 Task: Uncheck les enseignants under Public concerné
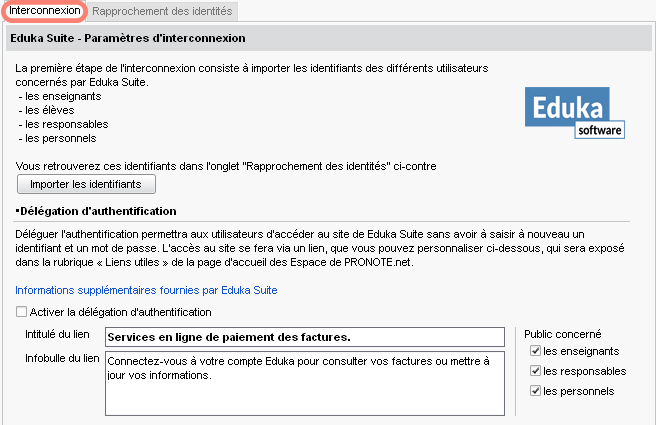point(535,351)
